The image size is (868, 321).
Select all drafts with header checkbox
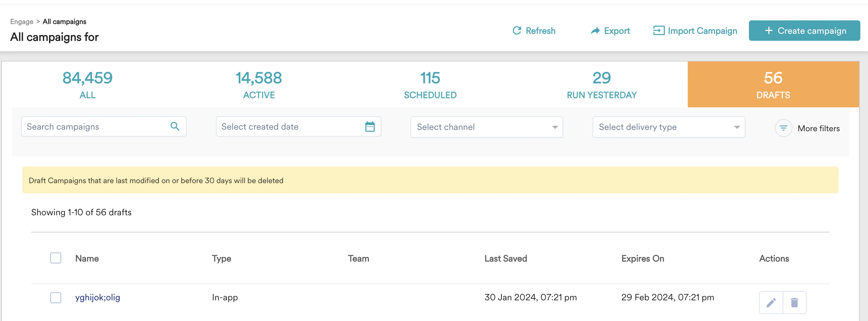[56, 258]
